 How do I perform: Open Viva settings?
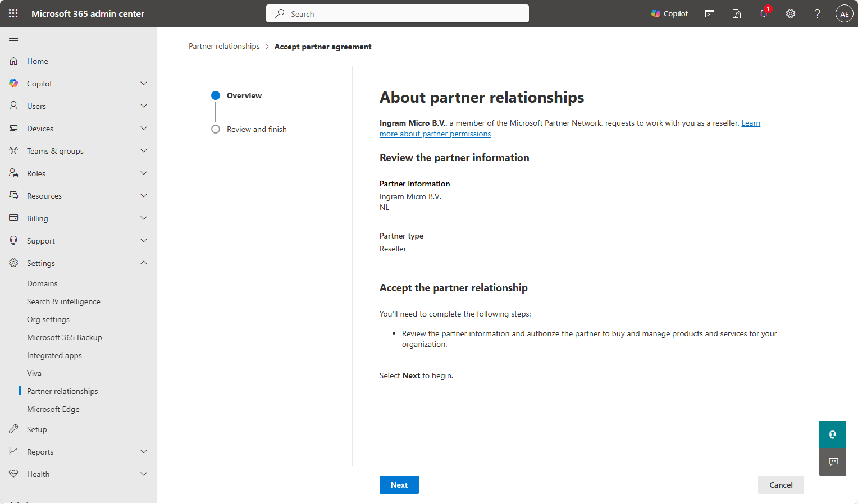34,373
